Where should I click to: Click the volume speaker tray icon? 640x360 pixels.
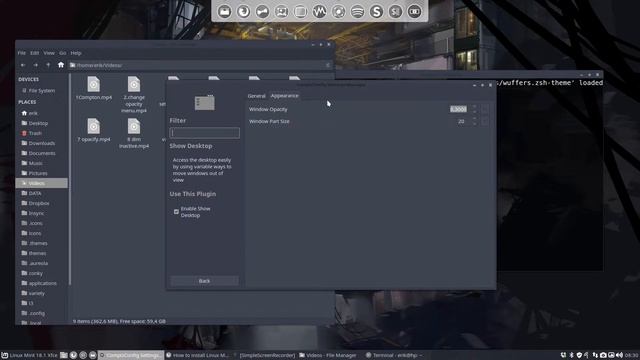click(x=619, y=356)
